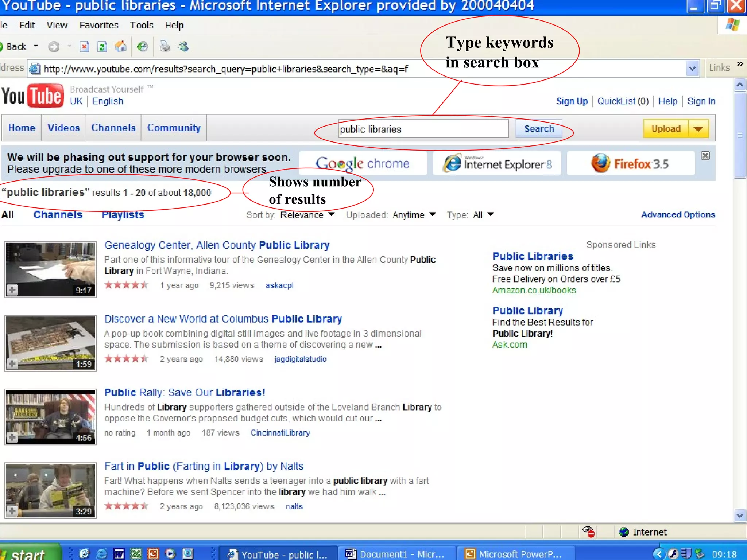The width and height of the screenshot is (747, 560).
Task: Click the Sign In link
Action: pos(701,101)
